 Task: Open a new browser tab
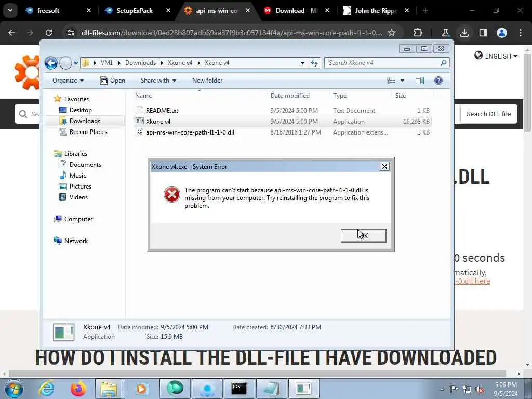tap(425, 11)
